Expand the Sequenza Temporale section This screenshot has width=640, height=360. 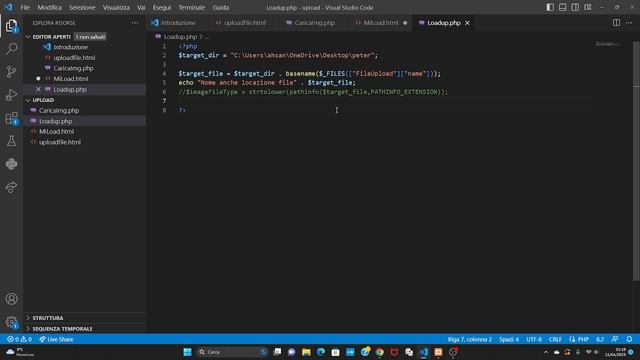pos(62,329)
